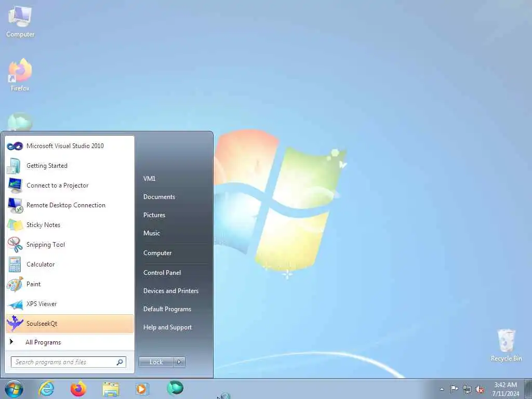This screenshot has width=532, height=399.
Task: Open Microsoft Visual Studio 2010 icon
Action: pos(15,146)
